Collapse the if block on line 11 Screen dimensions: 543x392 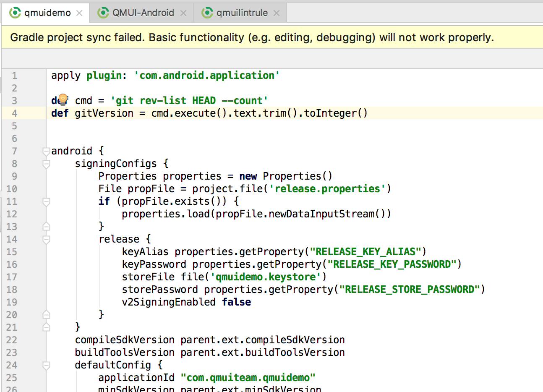click(x=46, y=202)
